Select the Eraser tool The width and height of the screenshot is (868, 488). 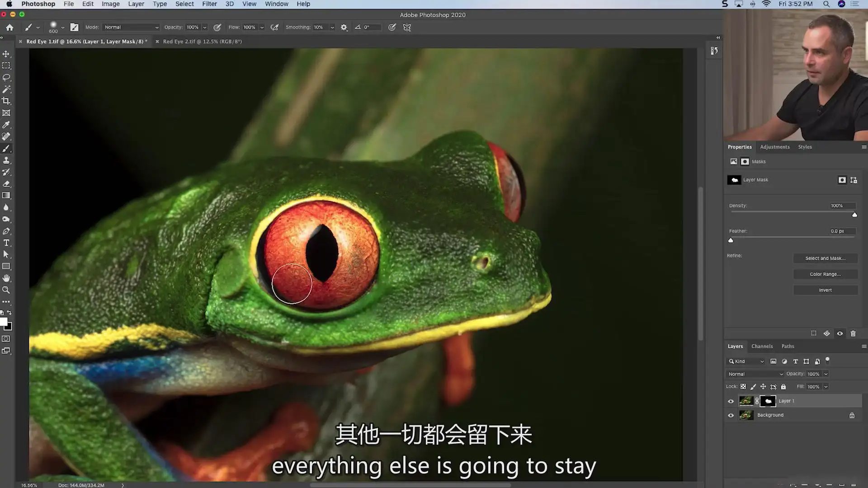6,184
